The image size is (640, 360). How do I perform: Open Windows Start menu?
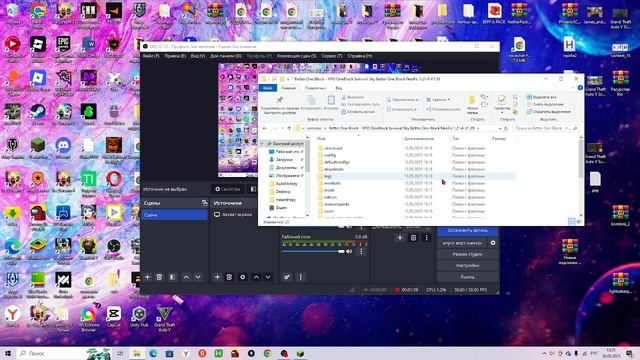(7, 353)
